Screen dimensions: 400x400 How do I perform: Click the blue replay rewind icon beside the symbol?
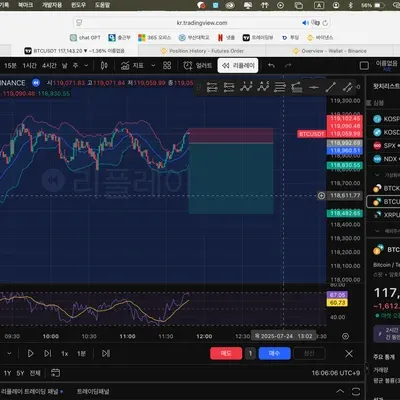click(x=36, y=83)
